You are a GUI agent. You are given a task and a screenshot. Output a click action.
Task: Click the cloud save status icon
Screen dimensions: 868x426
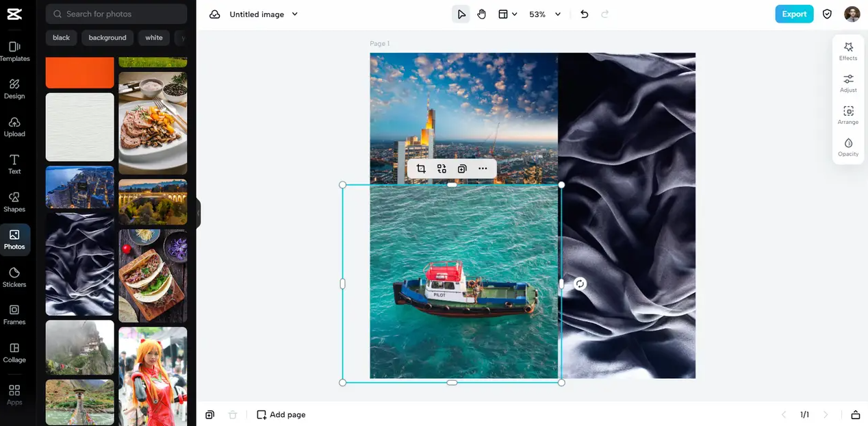pyautogui.click(x=215, y=14)
